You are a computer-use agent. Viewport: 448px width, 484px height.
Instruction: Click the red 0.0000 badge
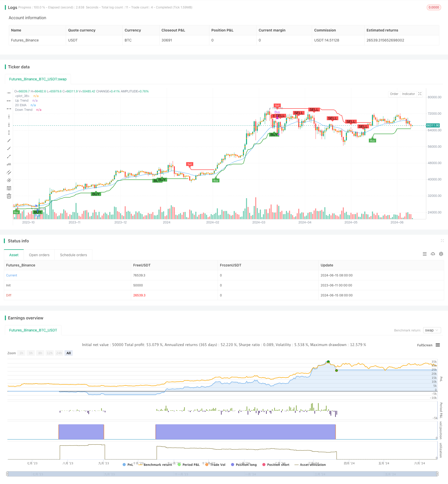pyautogui.click(x=434, y=7)
